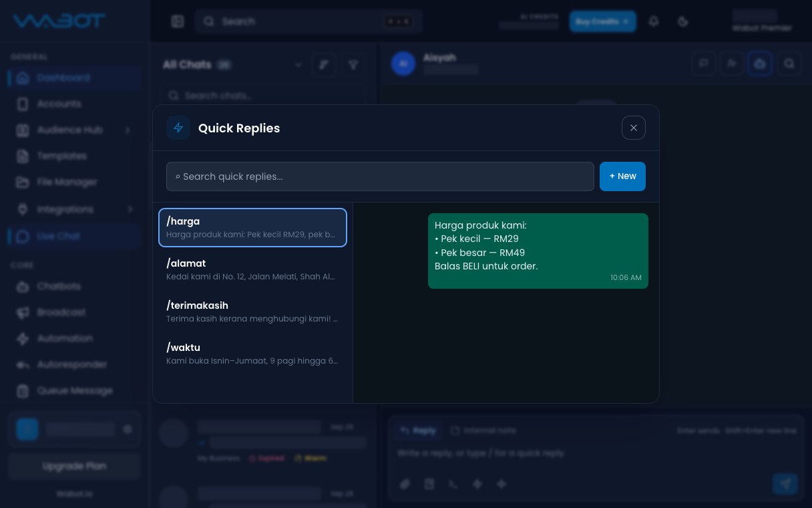Switch to the Reply tab in composer
Screen dimensions: 812x508
tap(418, 430)
